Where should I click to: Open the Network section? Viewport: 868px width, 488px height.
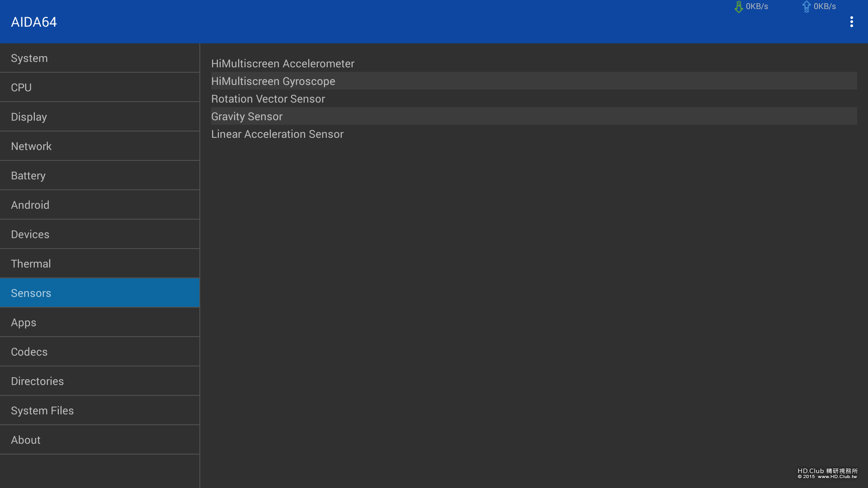(99, 146)
